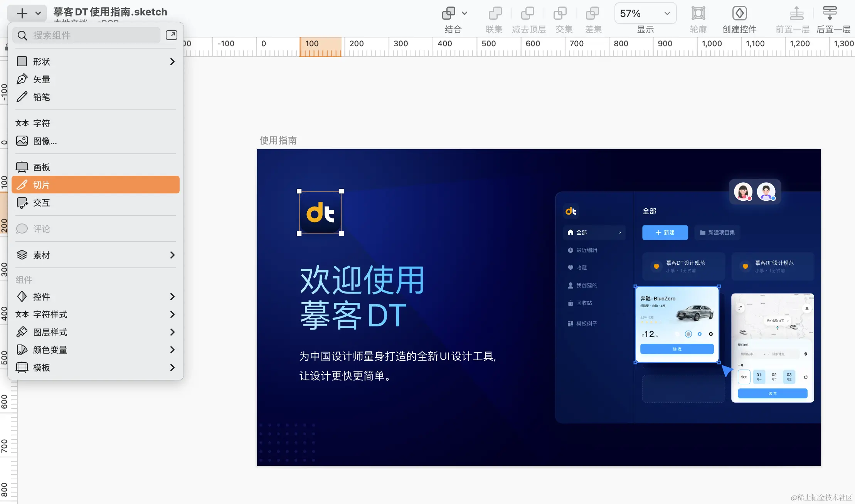Click the Outline (轮廓) toolbar icon
Screen dimensions: 855x504
point(698,14)
